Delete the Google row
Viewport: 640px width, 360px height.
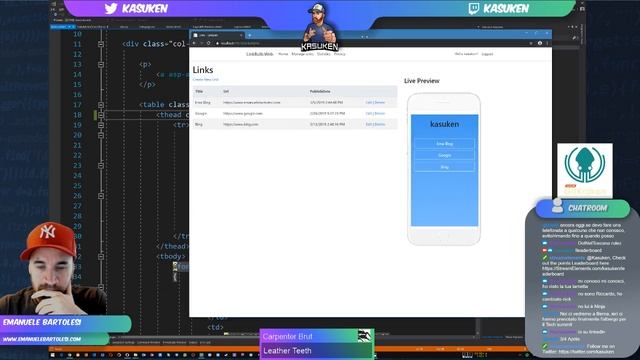[x=380, y=113]
